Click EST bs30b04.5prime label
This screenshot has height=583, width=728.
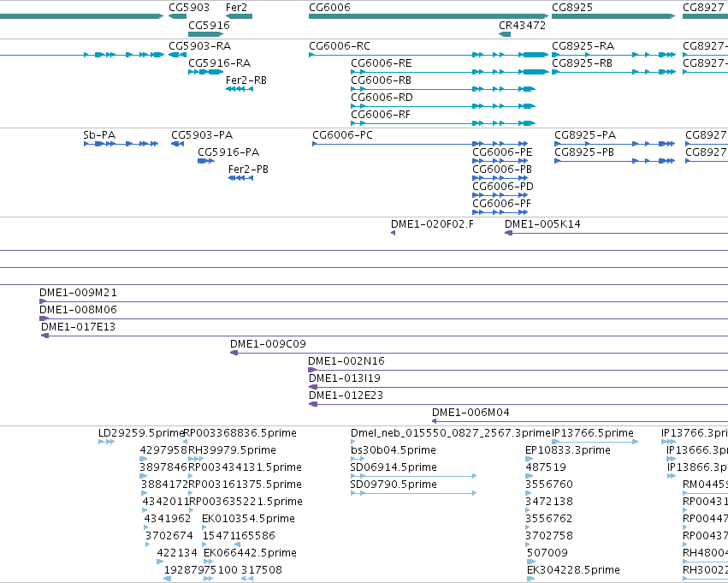point(394,450)
